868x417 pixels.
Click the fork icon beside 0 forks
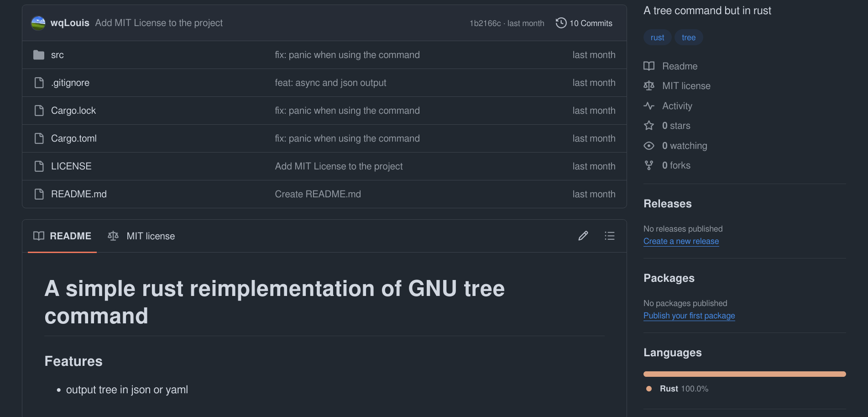pos(649,165)
